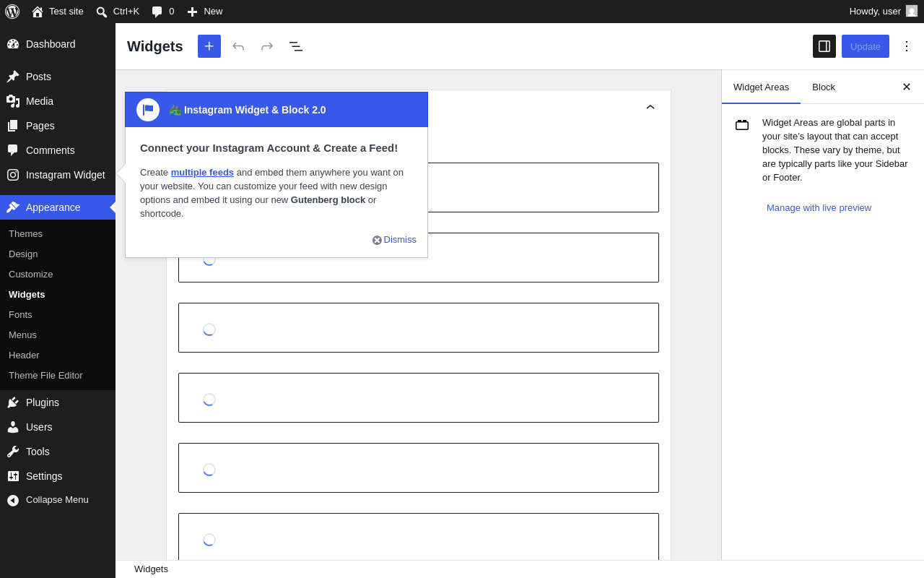Visit Test site from the admin bar
Viewport: 924px width, 578px height.
point(58,12)
